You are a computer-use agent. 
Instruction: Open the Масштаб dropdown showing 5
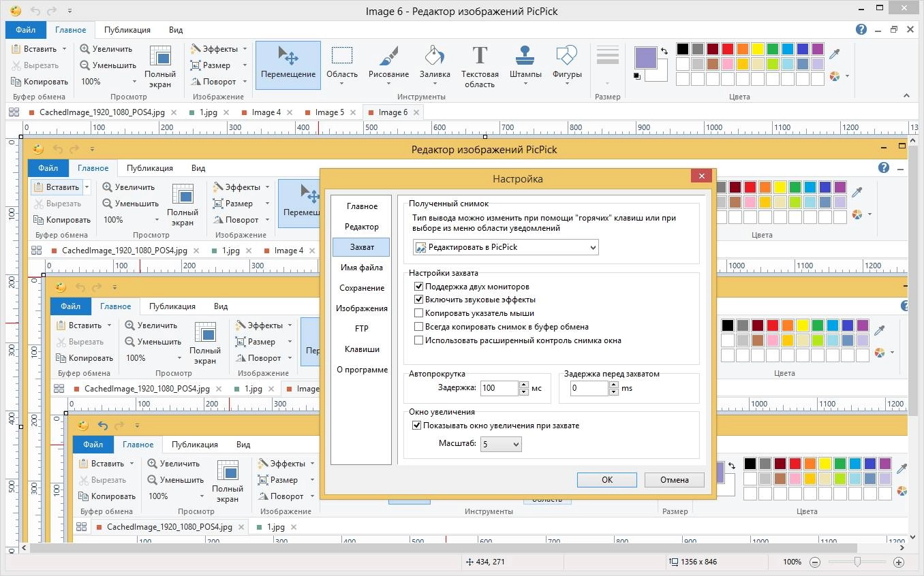point(501,444)
